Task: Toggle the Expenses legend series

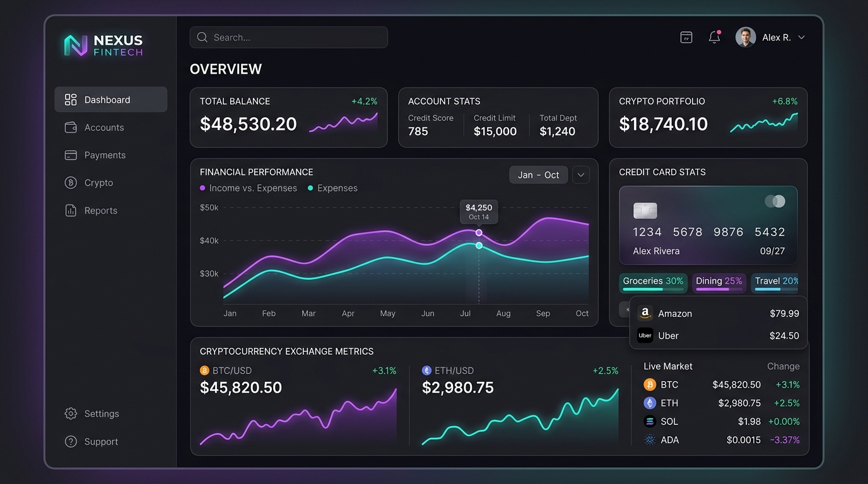Action: point(332,188)
